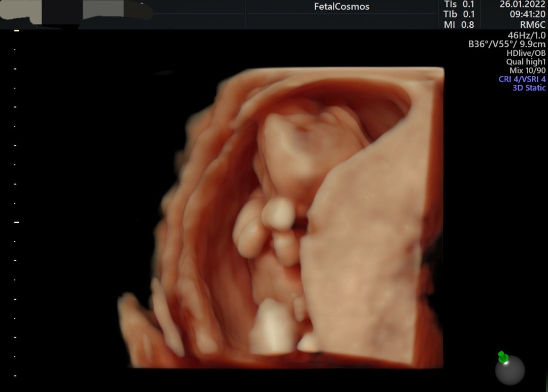
Task: Click the B36°/V55°/ 9.9cm volume angle readout
Action: pyautogui.click(x=506, y=44)
